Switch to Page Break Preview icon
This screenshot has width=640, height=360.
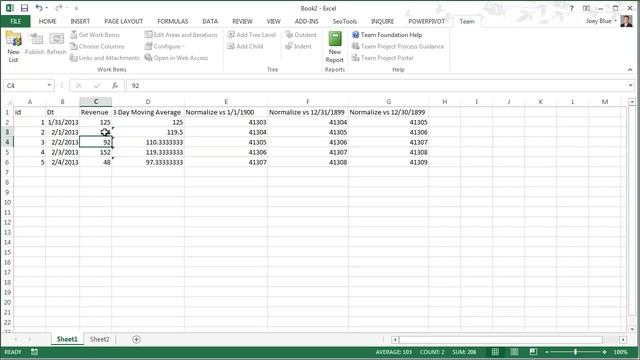tap(533, 352)
